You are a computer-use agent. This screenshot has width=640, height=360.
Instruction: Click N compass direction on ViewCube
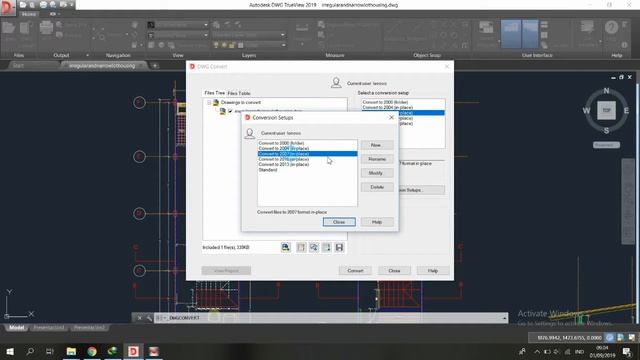[x=606, y=91]
